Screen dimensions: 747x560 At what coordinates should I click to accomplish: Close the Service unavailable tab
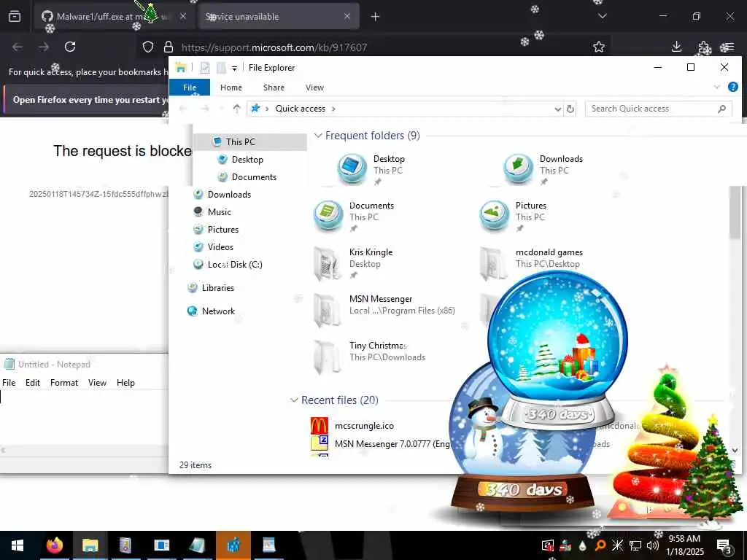(x=347, y=16)
